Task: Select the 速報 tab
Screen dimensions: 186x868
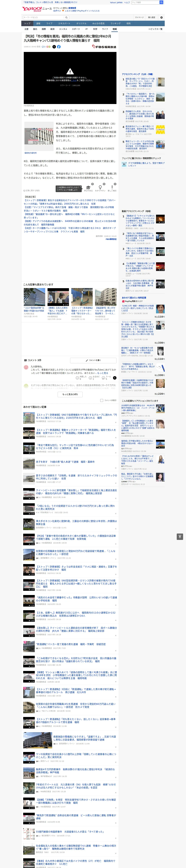Action: [x=38, y=24]
